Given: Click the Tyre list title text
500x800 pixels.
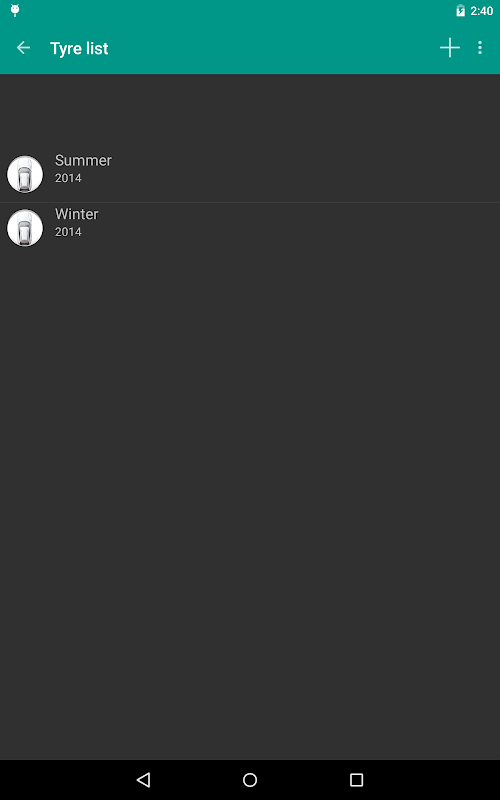Looking at the screenshot, I should (79, 48).
